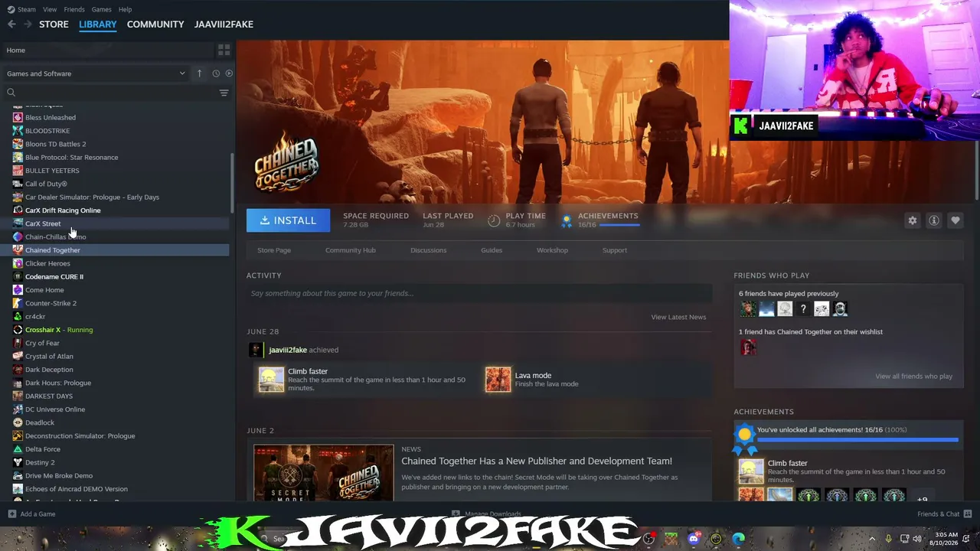
Task: Open Microsoft Edge from the taskbar
Action: tap(738, 539)
